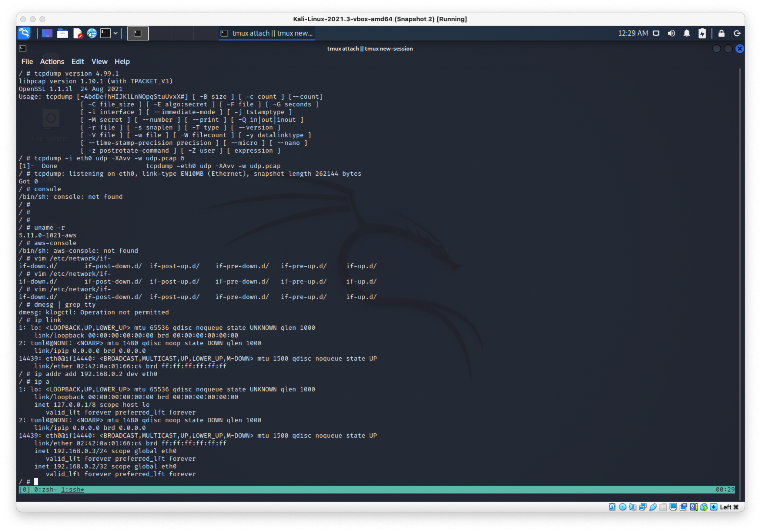Click 'dmesg: klogctl: Operation not permitted'

94,312
